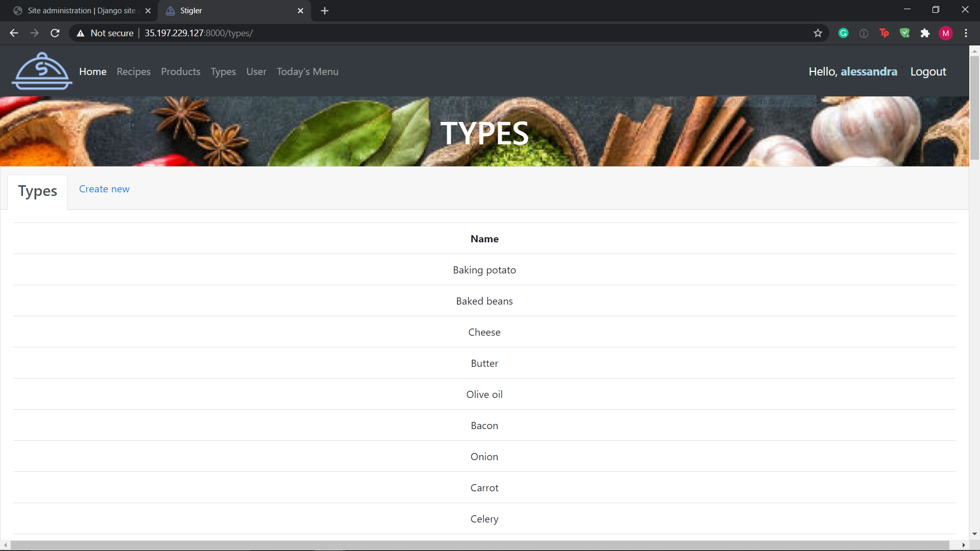
Task: Go back to previous page
Action: [x=14, y=33]
